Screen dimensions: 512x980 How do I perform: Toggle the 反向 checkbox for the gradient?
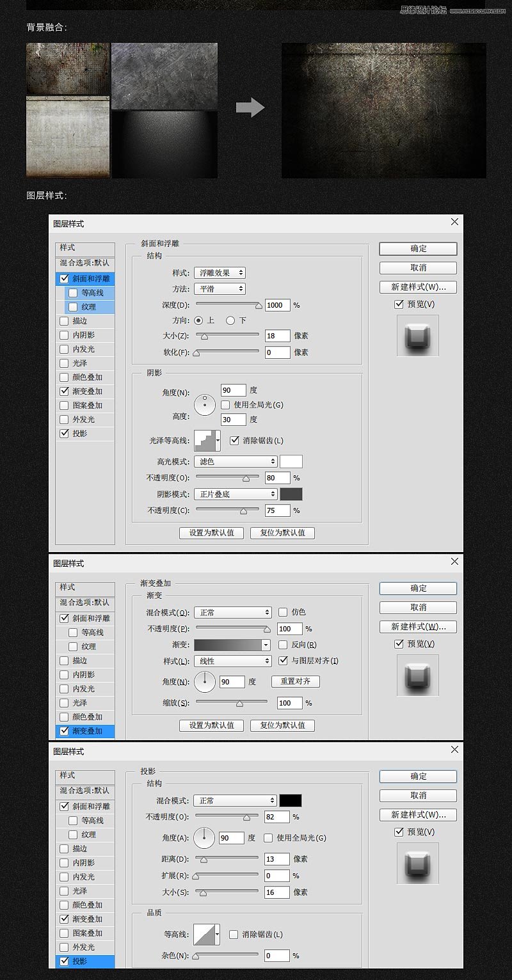click(x=282, y=644)
